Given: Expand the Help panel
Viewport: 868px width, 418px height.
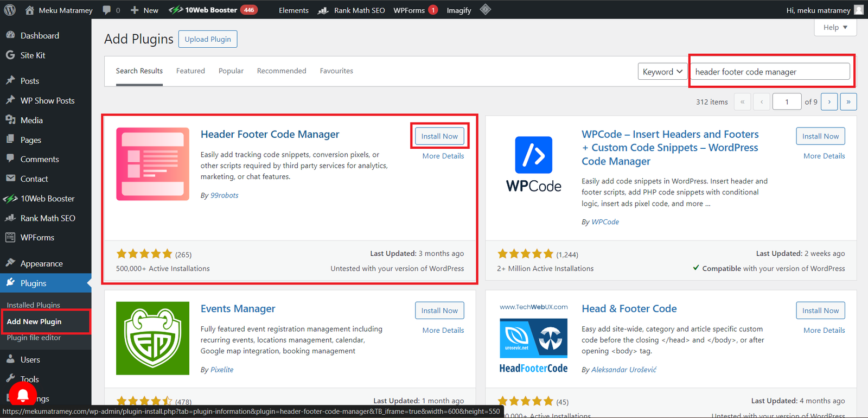Looking at the screenshot, I should (x=835, y=27).
